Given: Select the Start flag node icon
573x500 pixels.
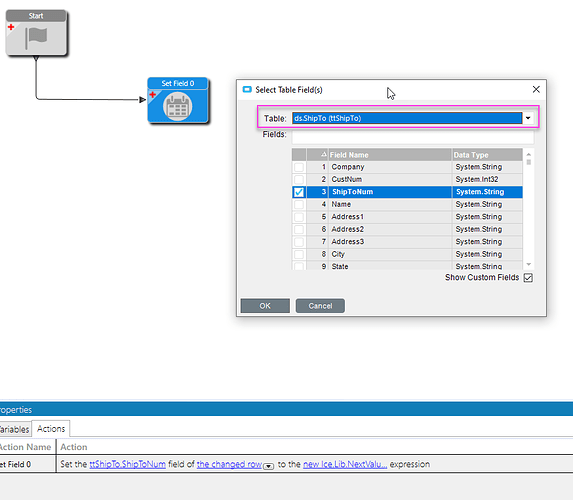Looking at the screenshot, I should [36, 38].
